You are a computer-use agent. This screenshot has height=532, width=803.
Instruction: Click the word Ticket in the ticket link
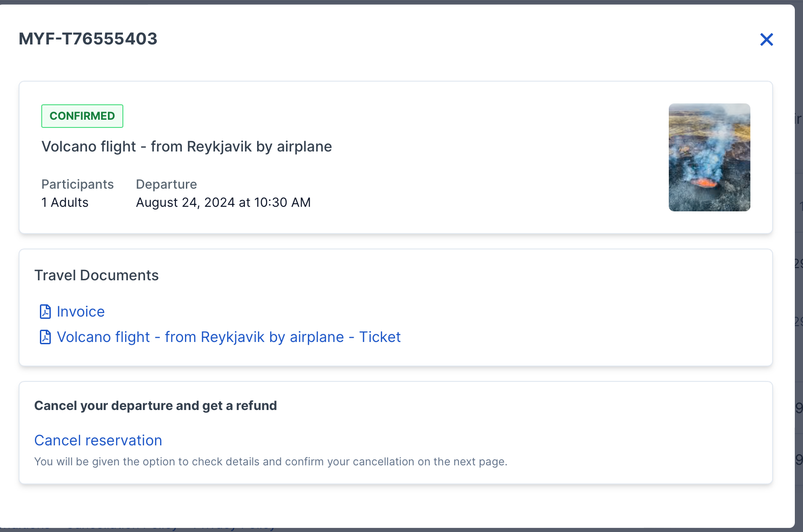coord(380,337)
